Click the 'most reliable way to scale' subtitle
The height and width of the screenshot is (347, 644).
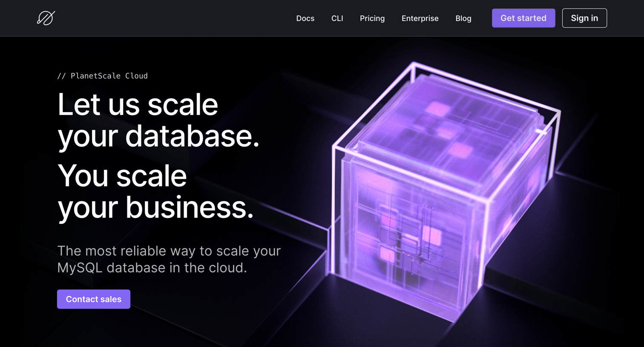[169, 259]
